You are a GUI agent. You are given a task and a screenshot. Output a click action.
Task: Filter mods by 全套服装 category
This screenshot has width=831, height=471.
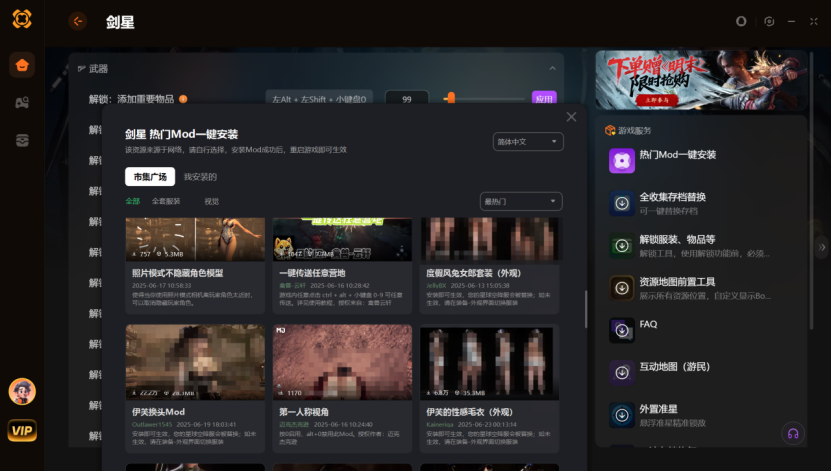click(166, 201)
